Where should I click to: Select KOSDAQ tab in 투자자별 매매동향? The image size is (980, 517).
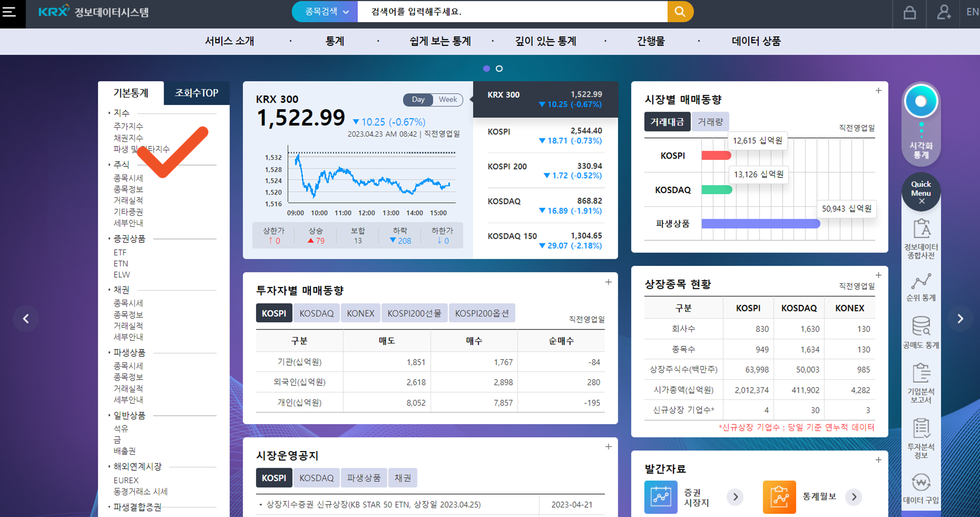316,313
